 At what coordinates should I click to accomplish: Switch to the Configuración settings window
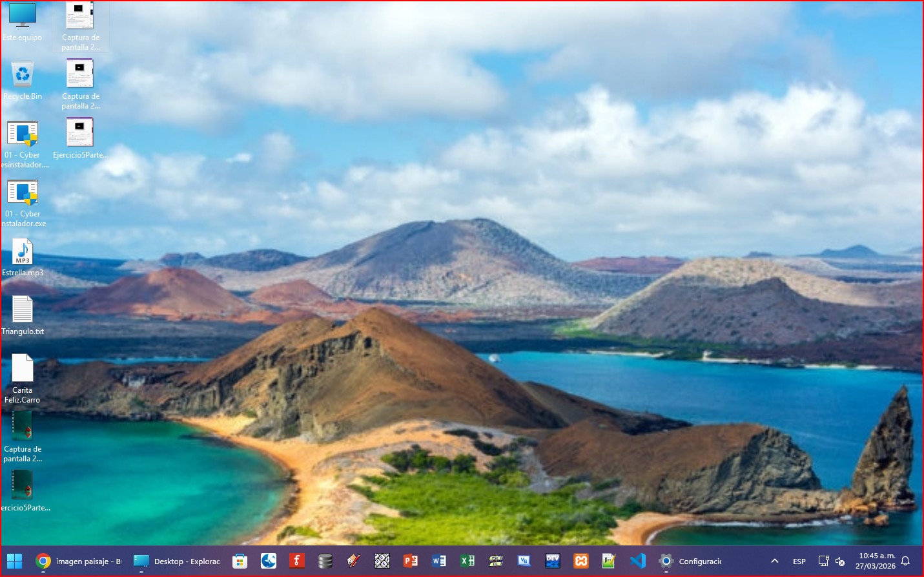click(691, 561)
